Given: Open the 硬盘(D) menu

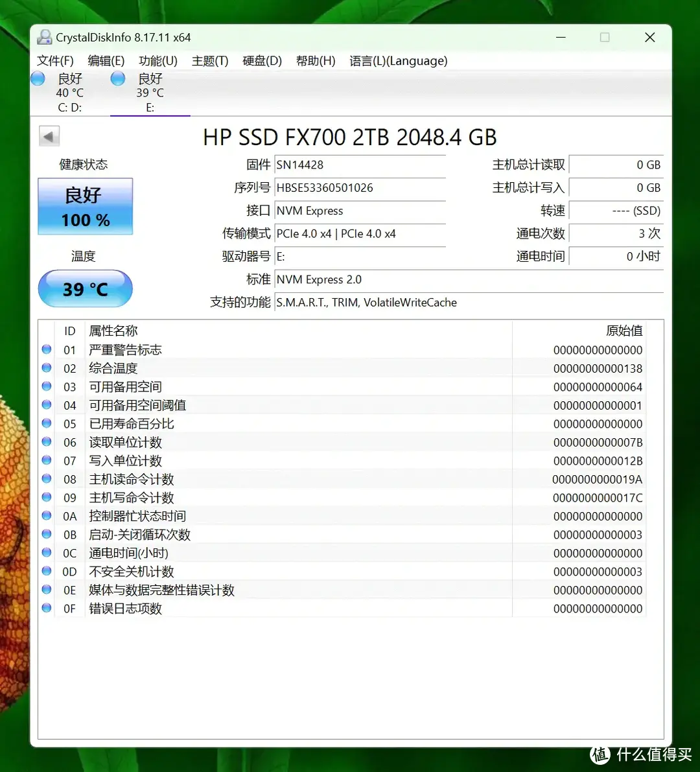Looking at the screenshot, I should click(x=262, y=61).
